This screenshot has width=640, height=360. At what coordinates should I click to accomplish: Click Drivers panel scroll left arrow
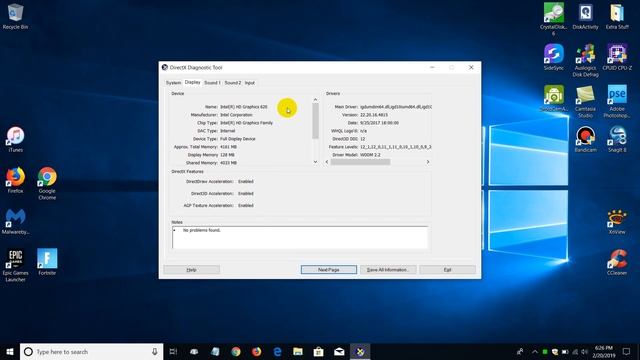[x=327, y=162]
